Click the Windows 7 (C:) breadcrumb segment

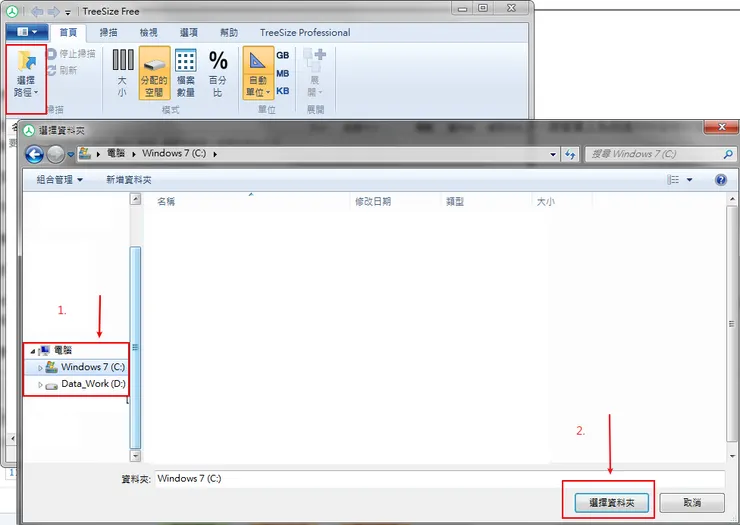tap(174, 153)
